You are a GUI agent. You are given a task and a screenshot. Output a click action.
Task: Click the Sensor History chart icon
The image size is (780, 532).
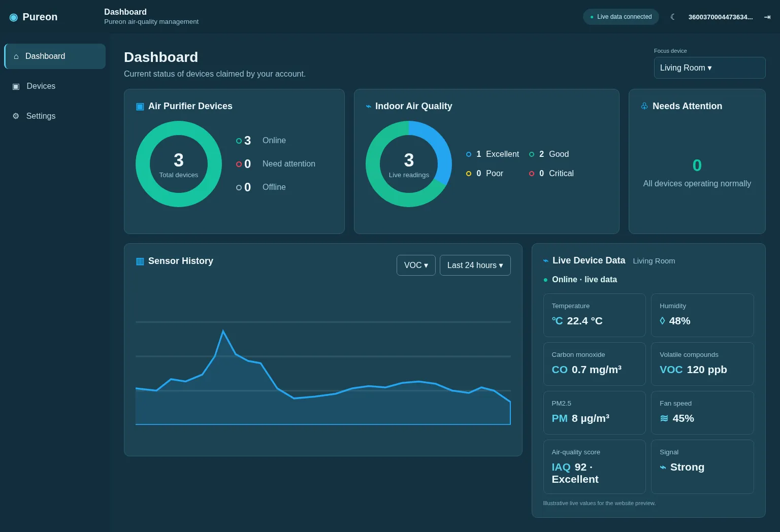point(140,261)
